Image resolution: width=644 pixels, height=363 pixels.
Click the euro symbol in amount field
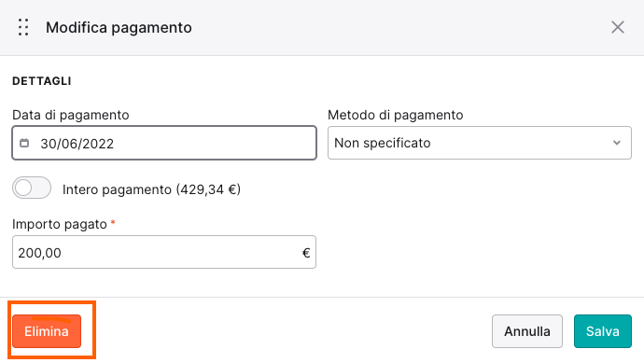click(x=306, y=253)
